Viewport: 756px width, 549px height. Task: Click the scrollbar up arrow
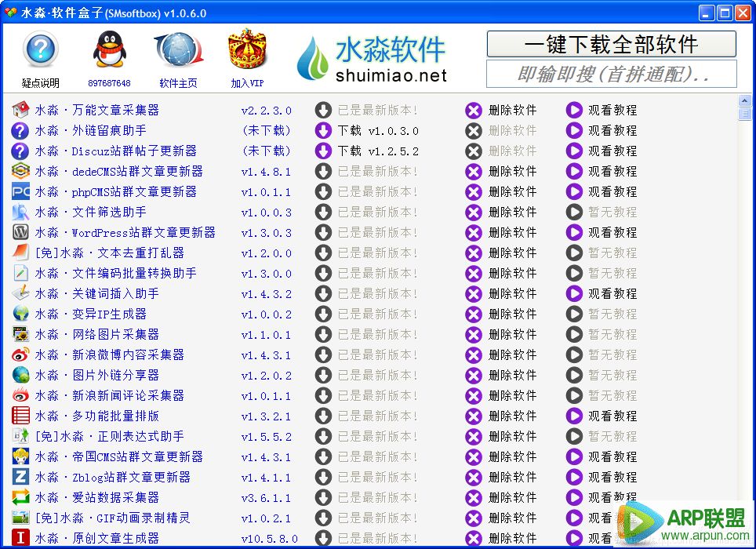[744, 100]
